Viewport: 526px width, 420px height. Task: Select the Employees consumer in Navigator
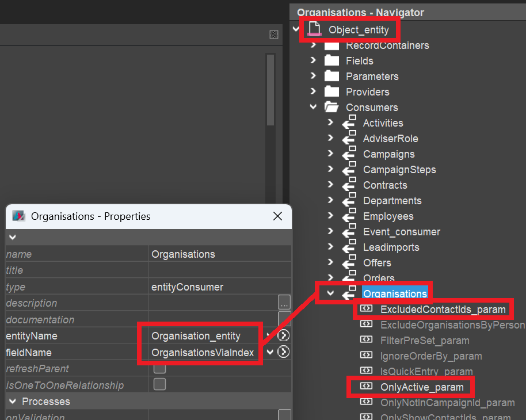point(388,216)
